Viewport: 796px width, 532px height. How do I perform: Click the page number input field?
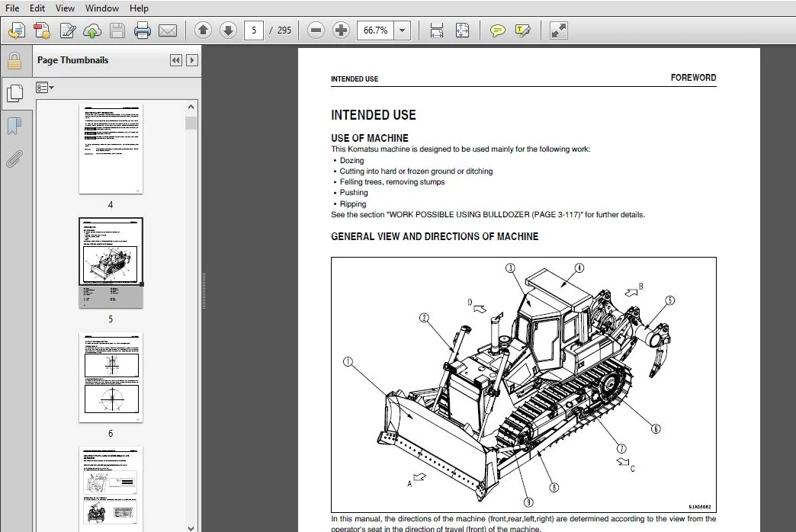click(254, 30)
